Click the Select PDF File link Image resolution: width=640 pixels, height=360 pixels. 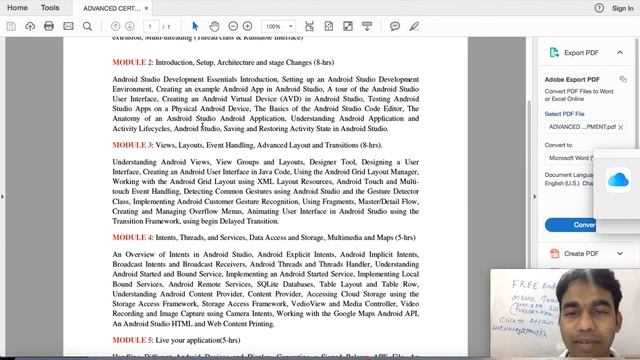click(x=564, y=114)
